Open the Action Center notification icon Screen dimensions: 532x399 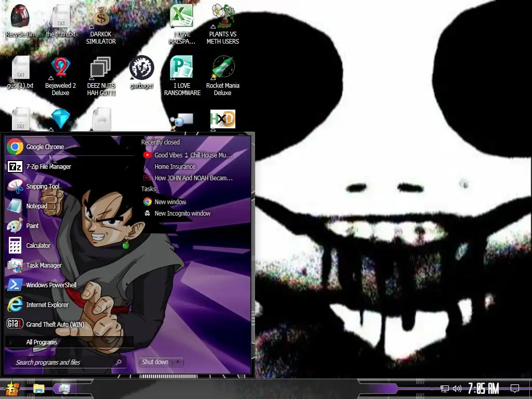point(515,389)
